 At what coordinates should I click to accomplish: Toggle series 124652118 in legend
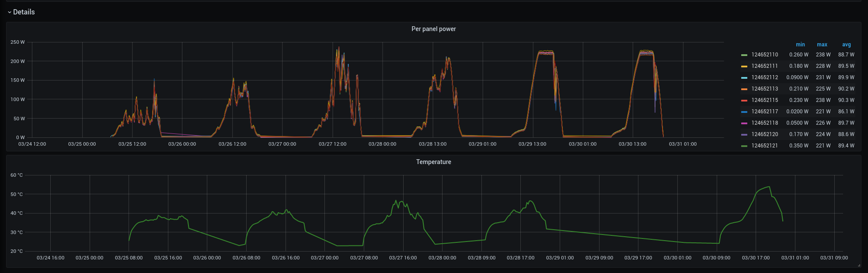(765, 123)
